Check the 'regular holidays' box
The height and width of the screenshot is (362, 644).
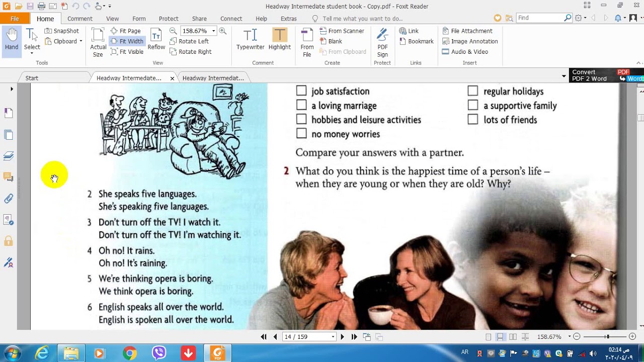[x=473, y=91]
